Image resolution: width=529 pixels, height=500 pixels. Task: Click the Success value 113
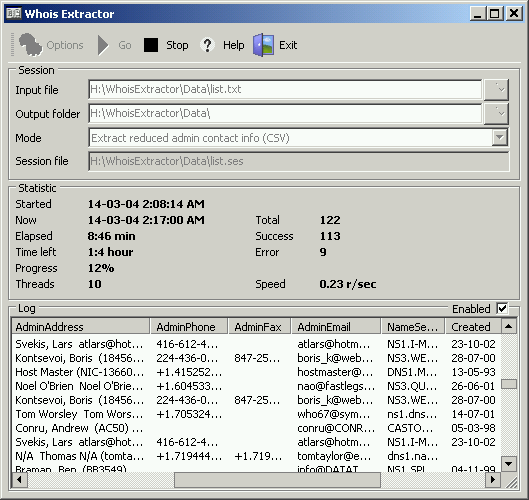[330, 236]
